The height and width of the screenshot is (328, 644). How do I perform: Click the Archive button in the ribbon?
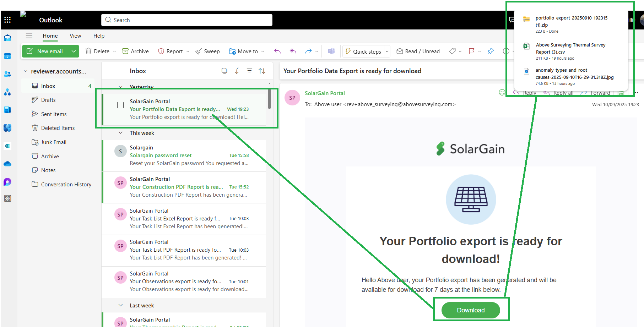tap(135, 51)
